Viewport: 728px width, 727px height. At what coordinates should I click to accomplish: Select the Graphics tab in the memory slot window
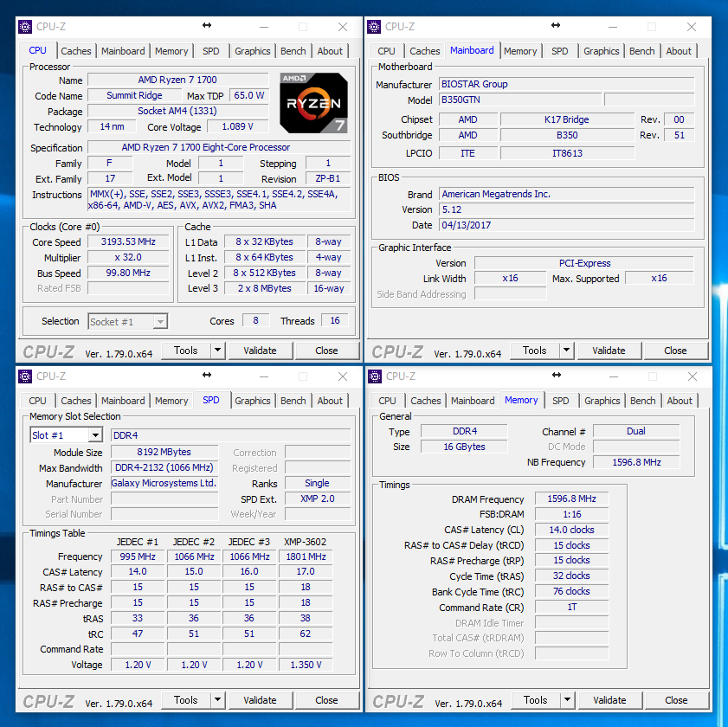253,401
